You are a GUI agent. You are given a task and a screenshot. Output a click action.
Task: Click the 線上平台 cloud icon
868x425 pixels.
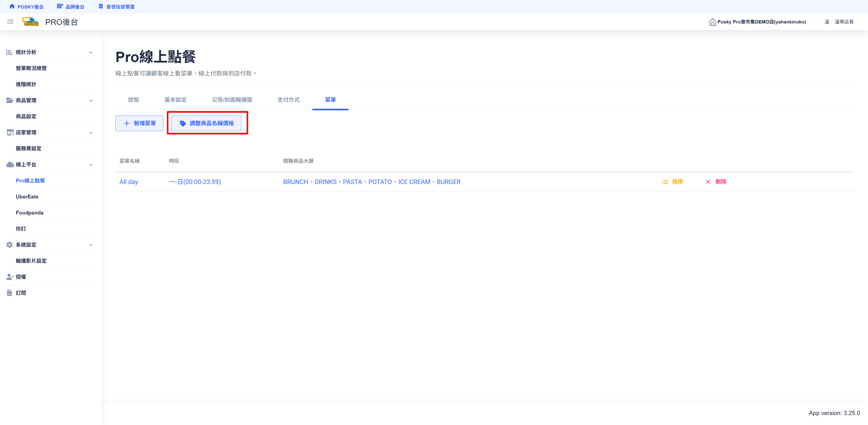(10, 165)
